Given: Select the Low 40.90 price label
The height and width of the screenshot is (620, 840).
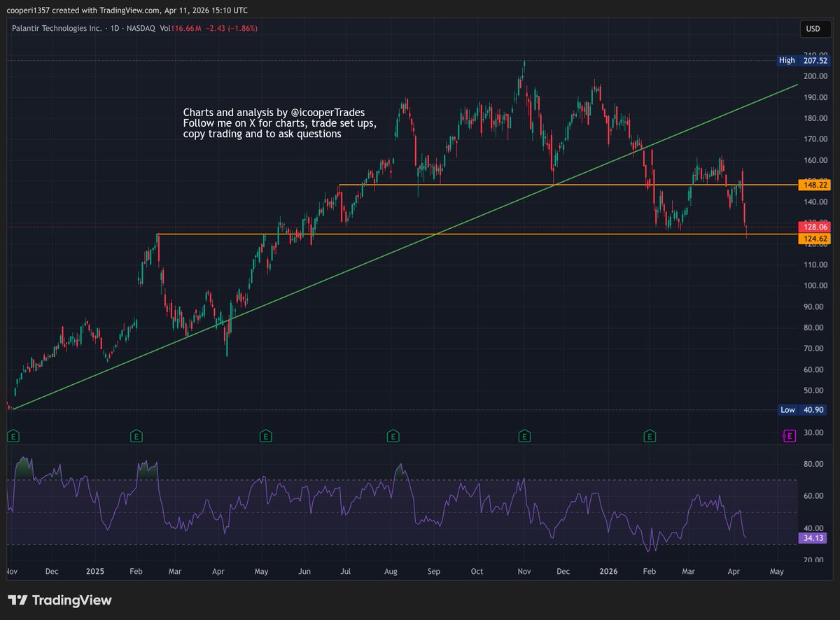Looking at the screenshot, I should pos(801,409).
